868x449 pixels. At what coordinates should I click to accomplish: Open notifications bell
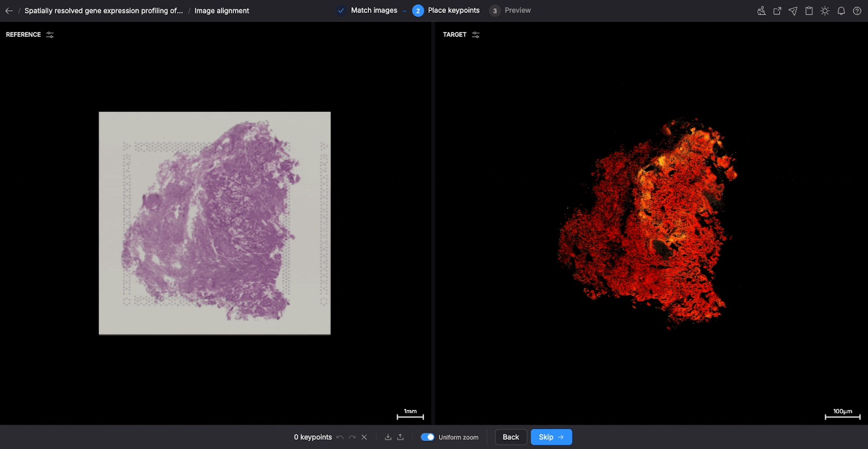841,11
